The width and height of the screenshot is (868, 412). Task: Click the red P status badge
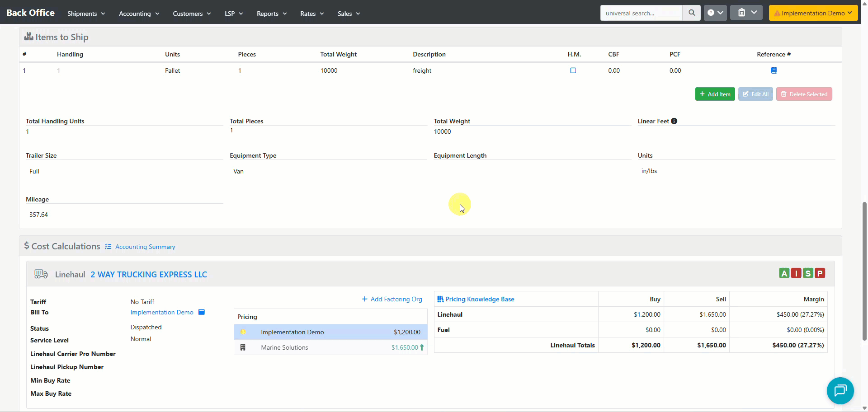click(820, 273)
